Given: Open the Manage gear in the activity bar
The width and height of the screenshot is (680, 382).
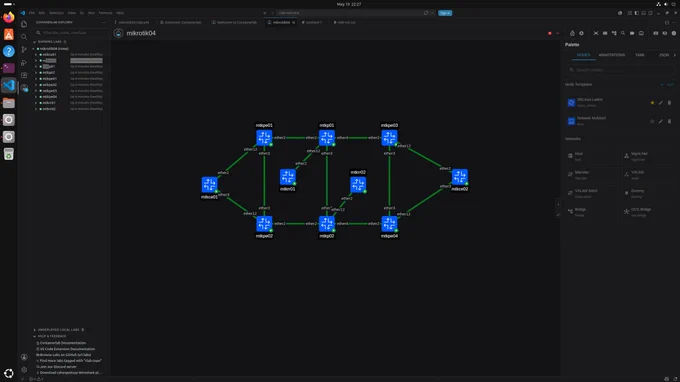Looking at the screenshot, I should [24, 370].
